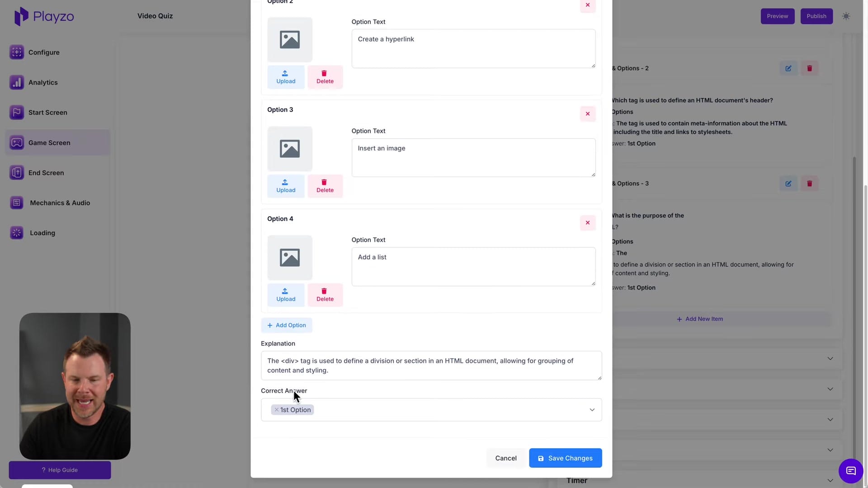
Task: Focus the 'Add a list' option text field
Action: [x=473, y=267]
